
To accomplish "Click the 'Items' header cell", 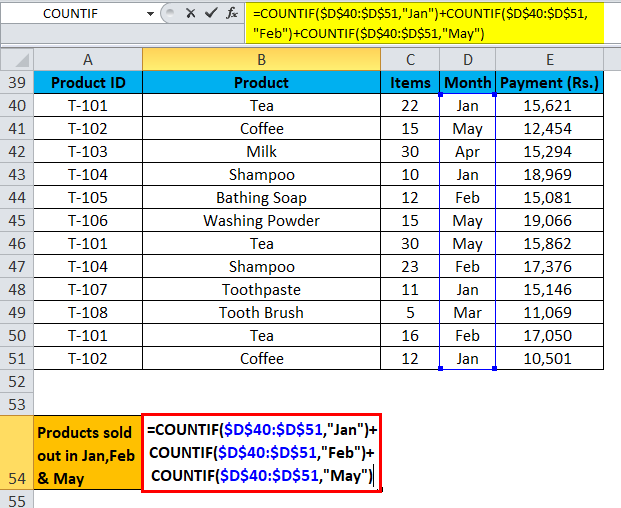I will (x=410, y=82).
